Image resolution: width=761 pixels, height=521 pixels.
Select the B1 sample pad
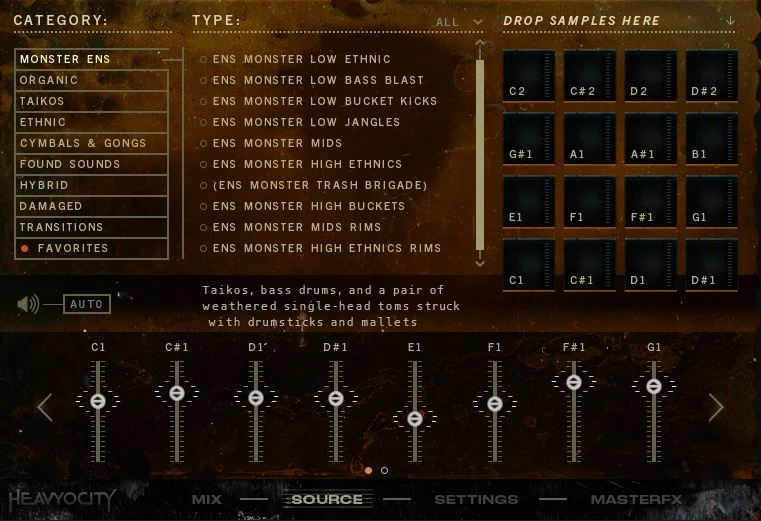711,138
